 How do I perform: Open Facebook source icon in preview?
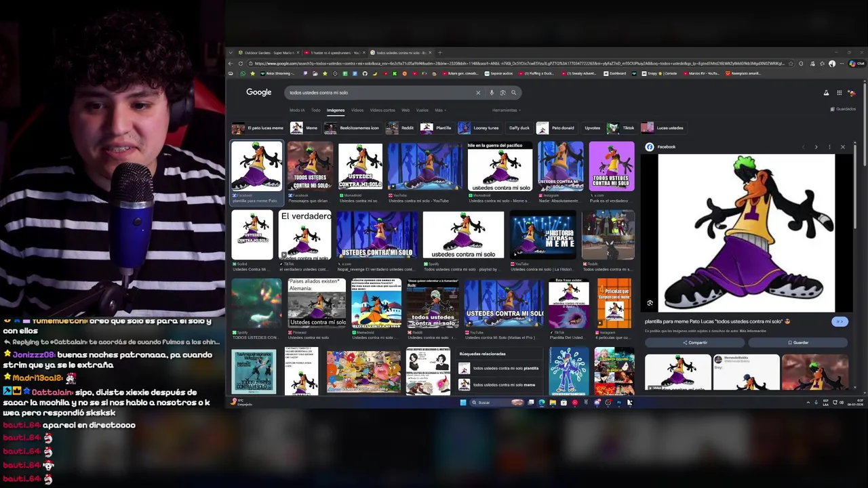point(650,147)
